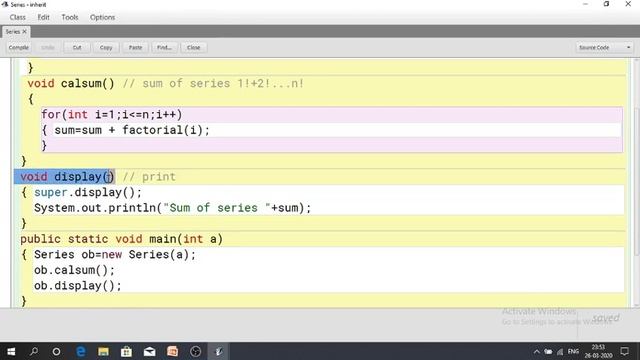Click the '// print' comment

coord(149,177)
